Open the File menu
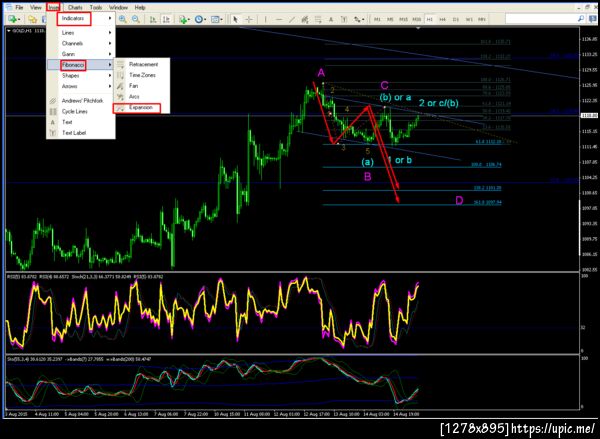The width and height of the screenshot is (600, 439). pyautogui.click(x=19, y=7)
